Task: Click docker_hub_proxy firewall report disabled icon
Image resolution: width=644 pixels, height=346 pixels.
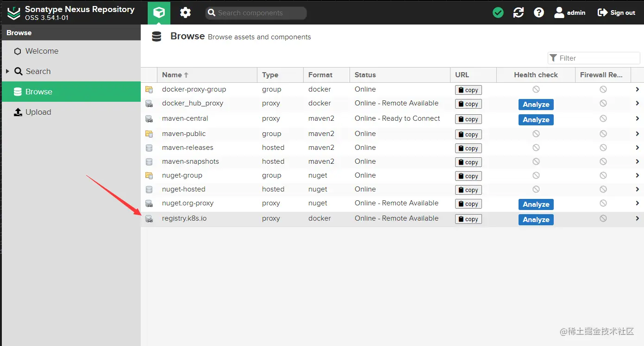Action: [x=603, y=103]
